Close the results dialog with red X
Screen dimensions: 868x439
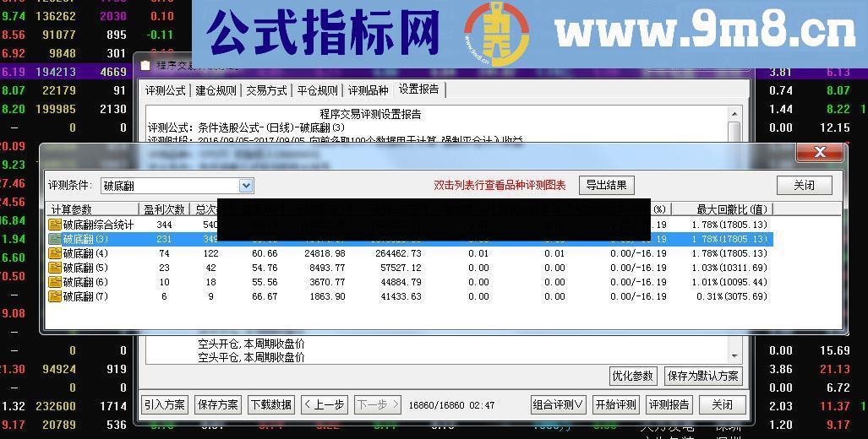820,152
